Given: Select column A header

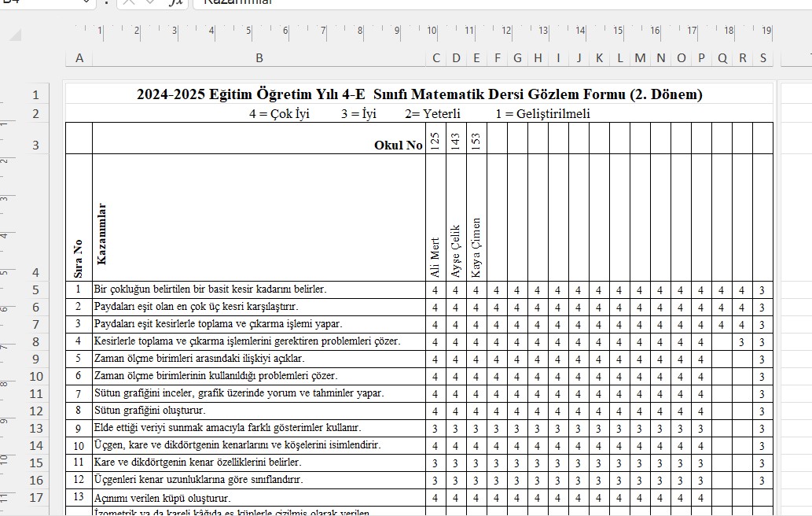Looking at the screenshot, I should pos(79,58).
